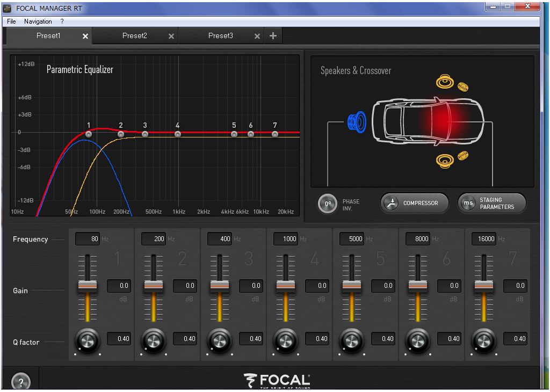
Task: Select EQ band point 4 on the graph
Action: tap(178, 134)
